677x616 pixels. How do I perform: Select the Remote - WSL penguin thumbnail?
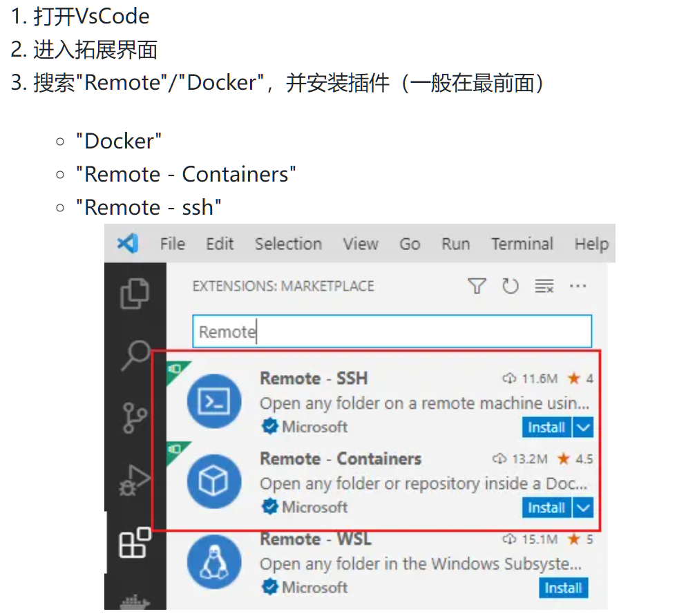click(214, 561)
